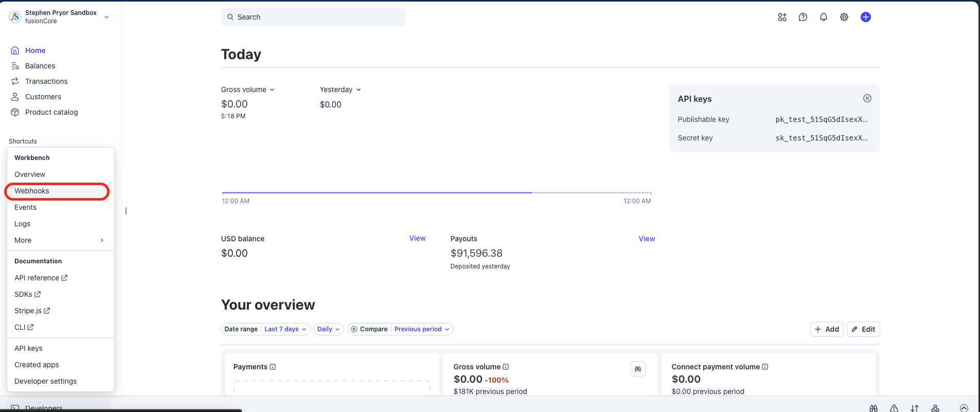The width and height of the screenshot is (980, 412).
Task: Click the 'Deposited yesterday' text
Action: (480, 266)
